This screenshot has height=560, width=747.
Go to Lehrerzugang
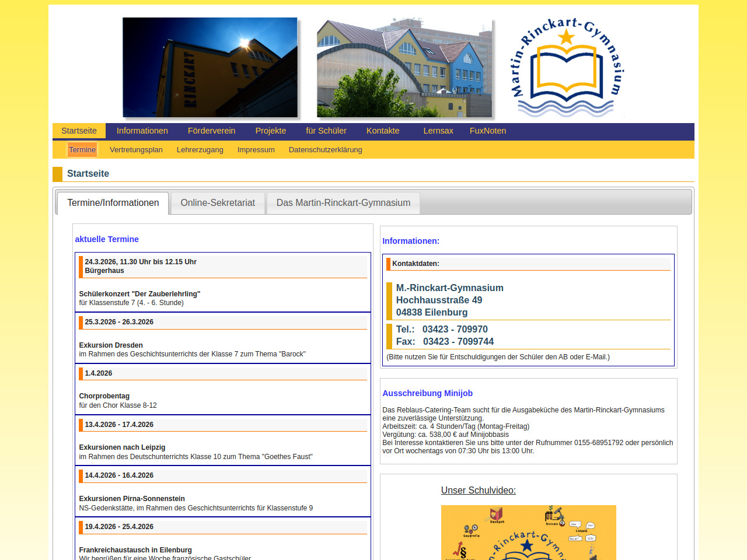pyautogui.click(x=200, y=150)
